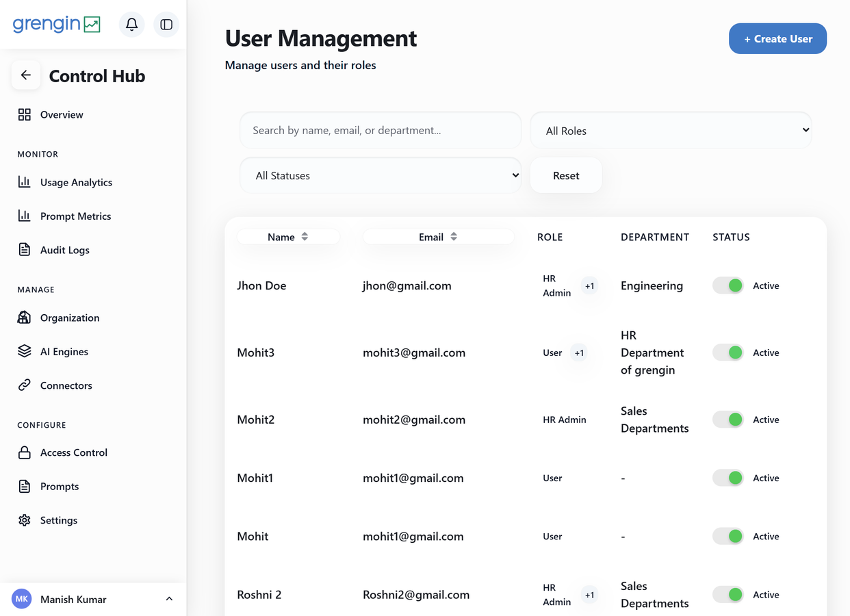The image size is (850, 616).
Task: Click the grengin logo
Action: 56,25
